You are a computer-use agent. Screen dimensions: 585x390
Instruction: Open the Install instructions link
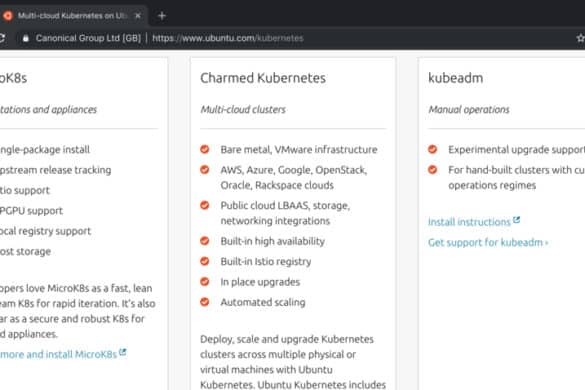tap(469, 222)
